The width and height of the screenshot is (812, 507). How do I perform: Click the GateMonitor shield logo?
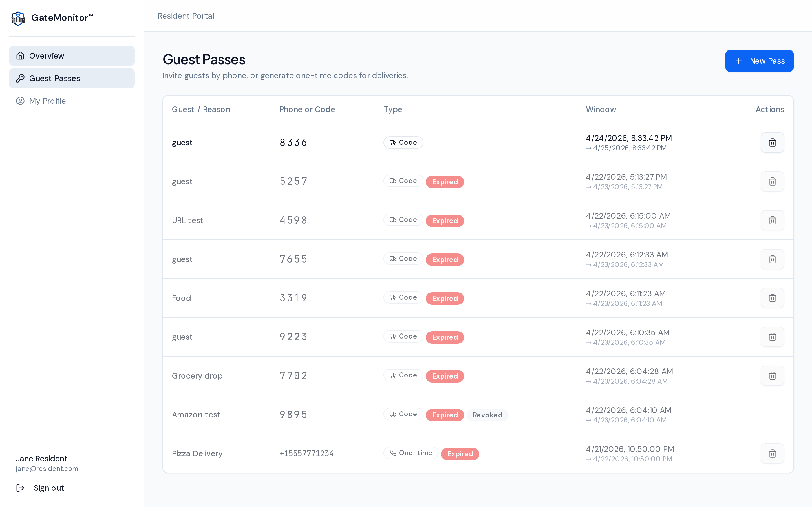[18, 18]
